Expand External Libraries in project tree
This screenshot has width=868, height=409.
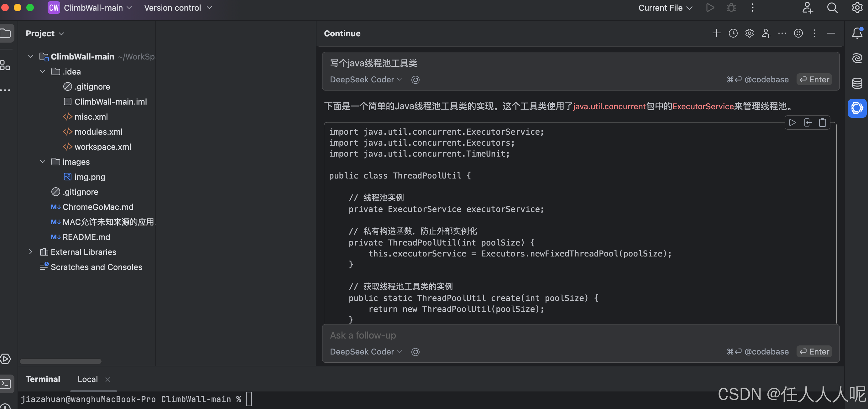pos(30,252)
